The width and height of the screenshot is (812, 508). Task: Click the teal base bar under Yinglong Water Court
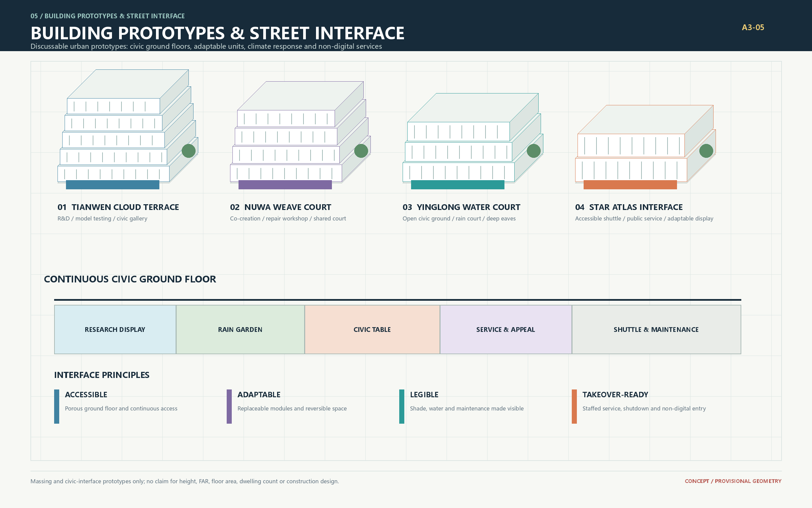coord(458,185)
